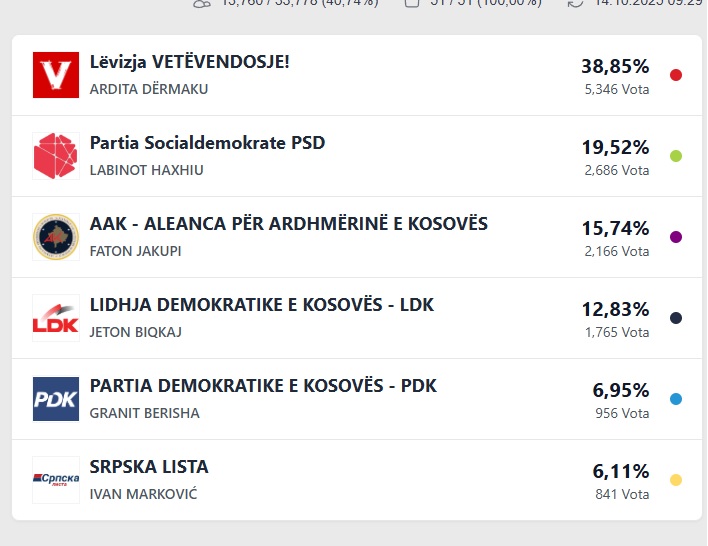This screenshot has height=546, width=708.
Task: Click the Srpska Lista logo
Action: click(x=55, y=480)
